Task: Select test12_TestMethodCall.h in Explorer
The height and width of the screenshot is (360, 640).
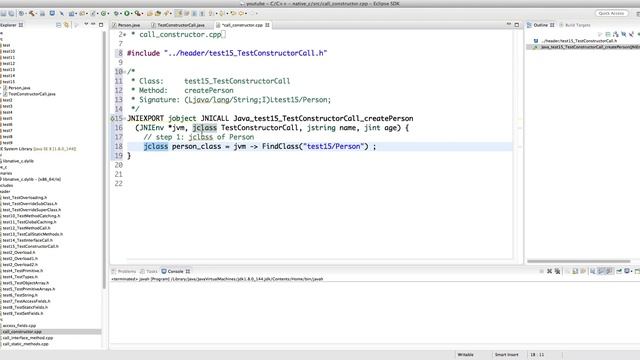Action: pos(27,228)
